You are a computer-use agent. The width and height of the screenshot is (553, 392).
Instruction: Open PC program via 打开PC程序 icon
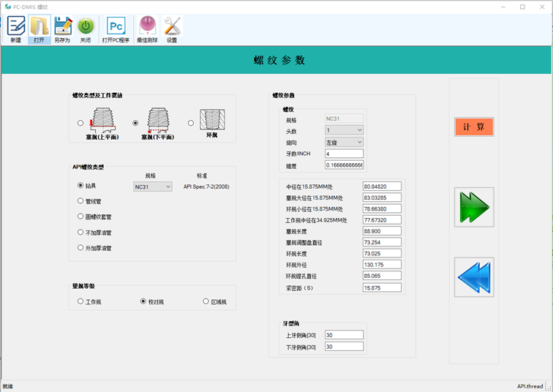point(116,29)
